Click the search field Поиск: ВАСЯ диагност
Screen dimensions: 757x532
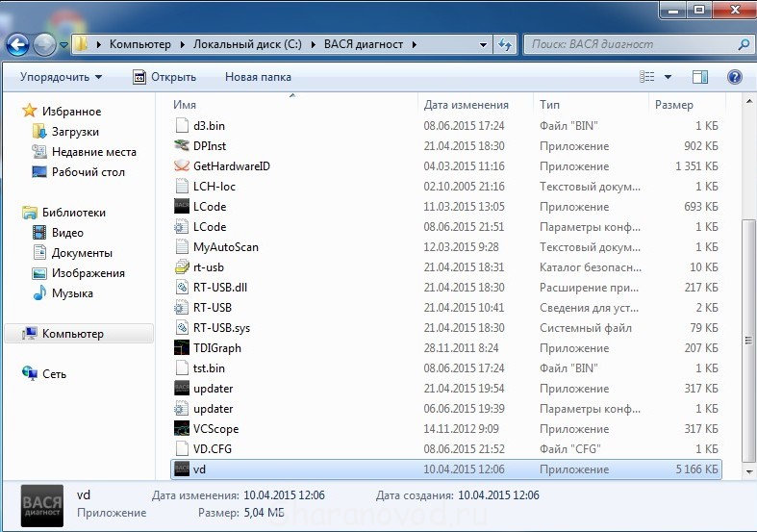[630, 44]
